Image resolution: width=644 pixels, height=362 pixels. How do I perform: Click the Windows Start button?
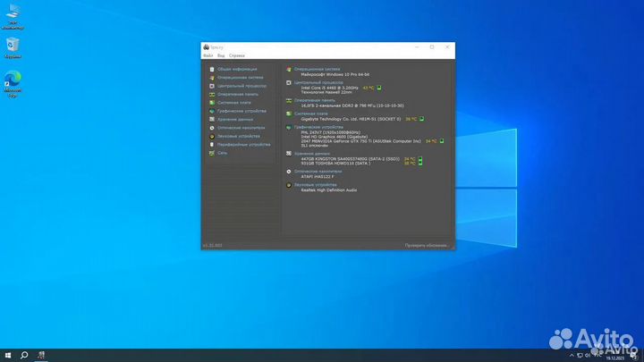[7, 355]
